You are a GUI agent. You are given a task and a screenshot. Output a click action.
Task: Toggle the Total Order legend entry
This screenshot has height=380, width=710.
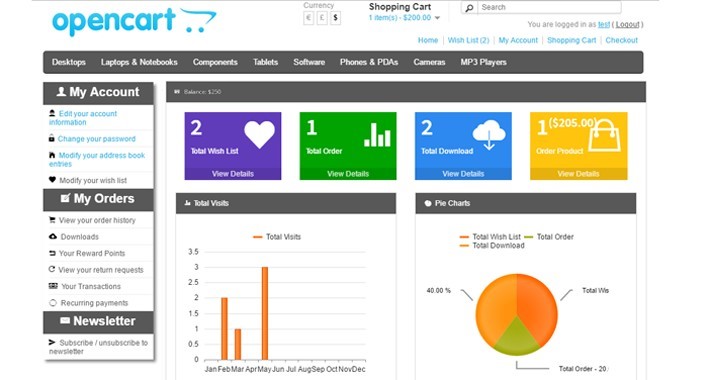(549, 237)
